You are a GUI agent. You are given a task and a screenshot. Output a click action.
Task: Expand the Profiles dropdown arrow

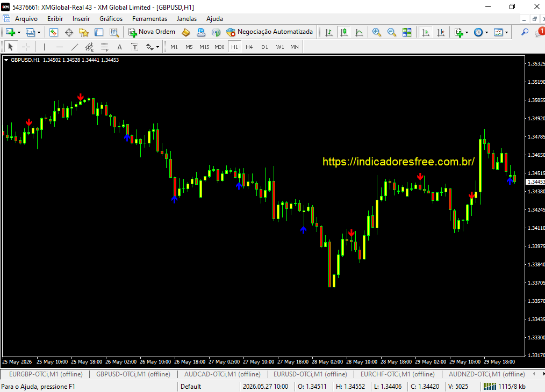click(39, 32)
